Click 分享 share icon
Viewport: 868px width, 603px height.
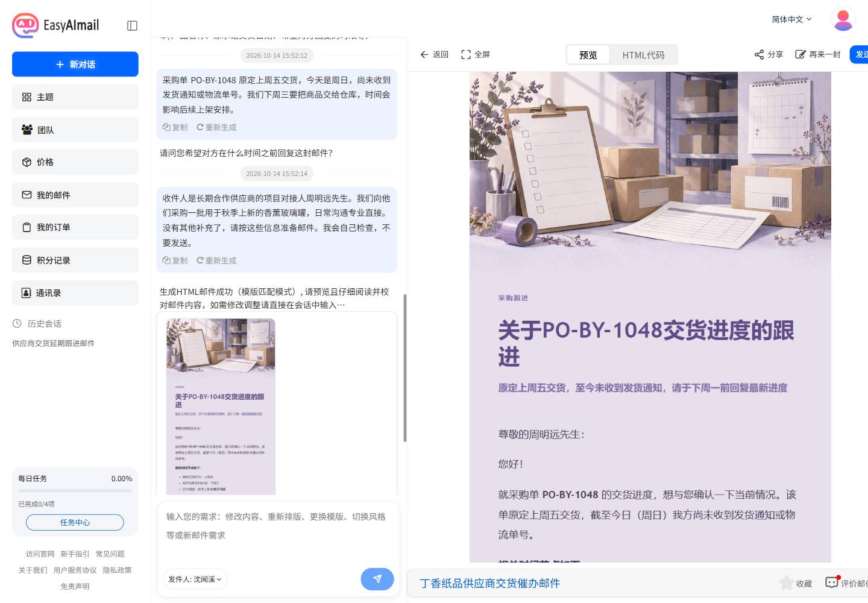coord(769,54)
